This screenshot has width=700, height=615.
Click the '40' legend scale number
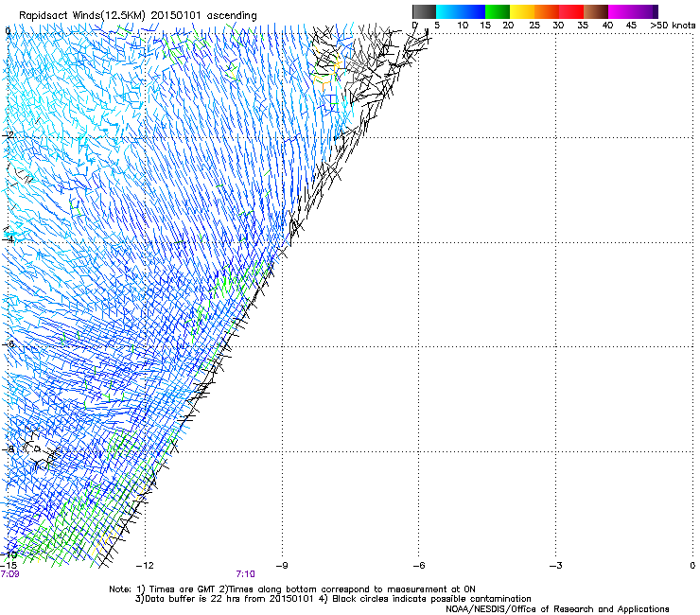607,26
